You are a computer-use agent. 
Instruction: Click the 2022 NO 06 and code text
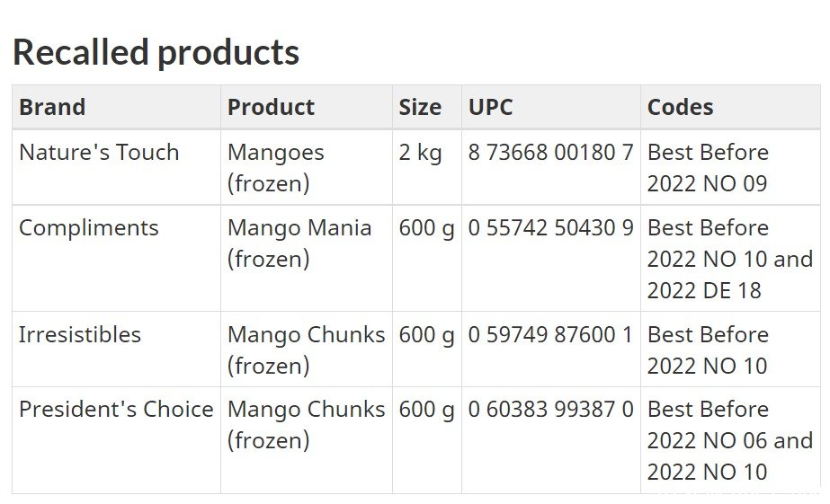730,440
